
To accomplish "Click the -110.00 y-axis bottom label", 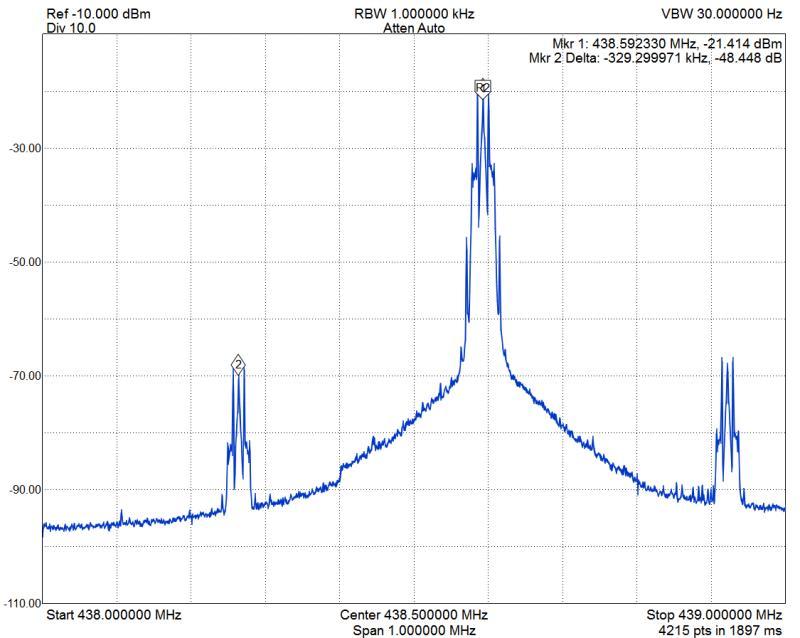I will coord(21,604).
